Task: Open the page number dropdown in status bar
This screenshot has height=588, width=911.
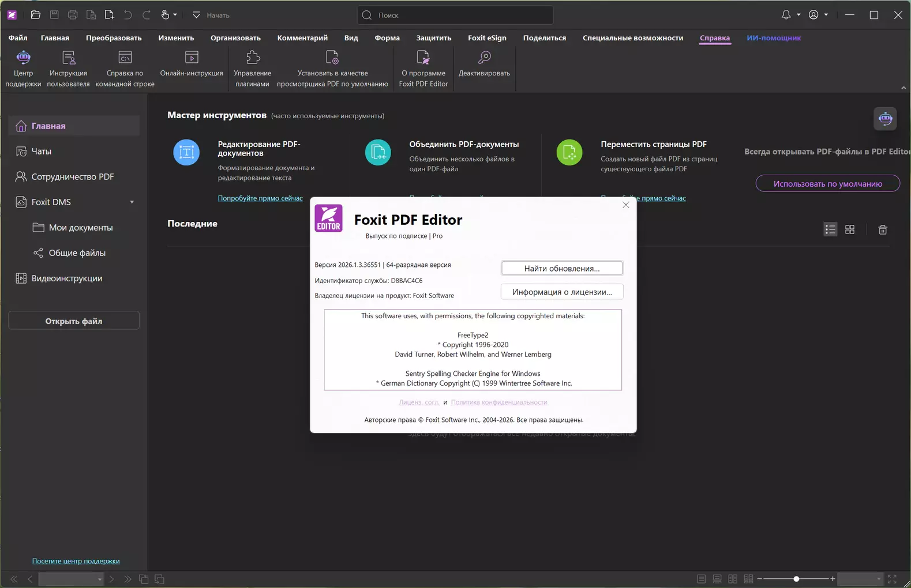Action: click(x=100, y=579)
